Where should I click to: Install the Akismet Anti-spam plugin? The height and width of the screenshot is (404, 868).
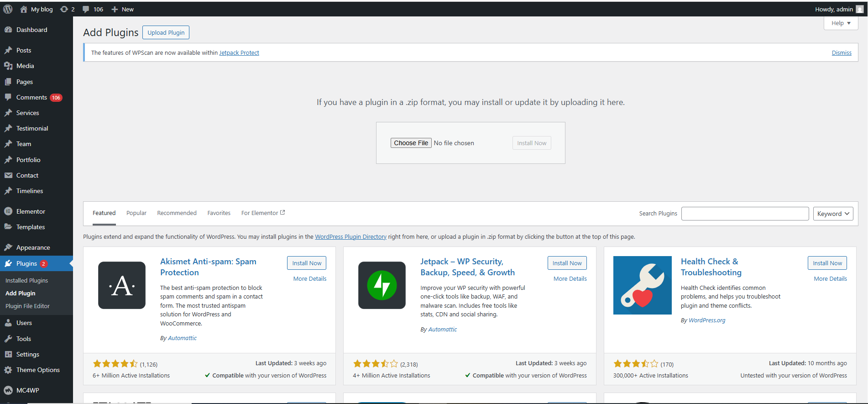coord(307,263)
